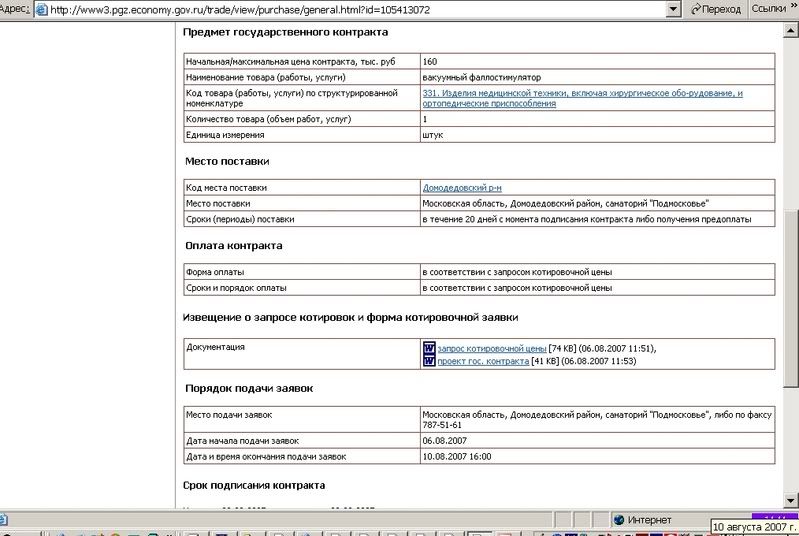Click the Интернет zone globe icon
This screenshot has width=799, height=536.
[618, 519]
